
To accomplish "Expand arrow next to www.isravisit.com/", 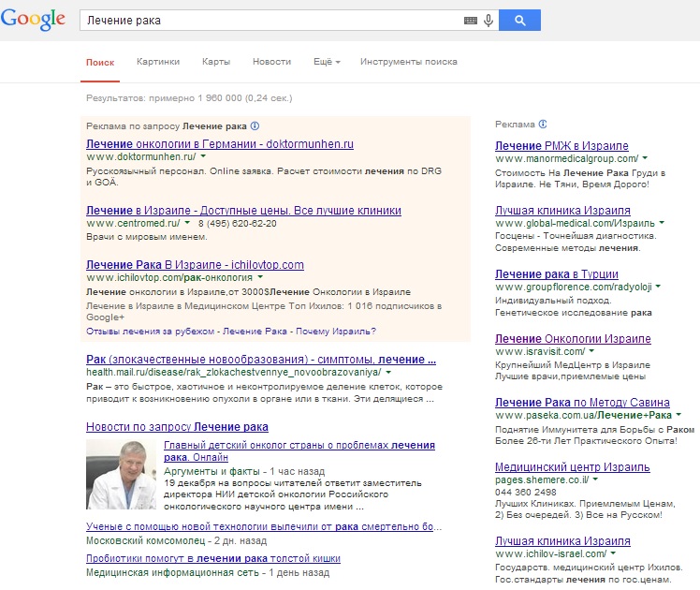I will coord(592,351).
